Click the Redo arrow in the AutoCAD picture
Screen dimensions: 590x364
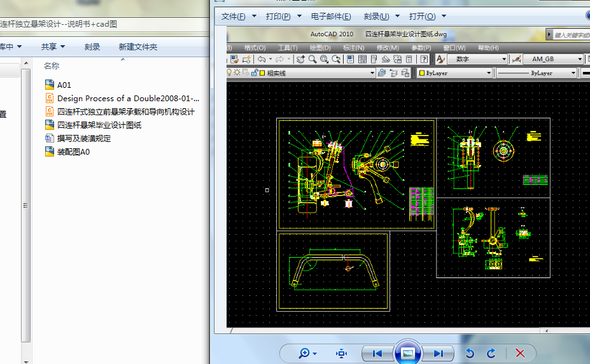click(x=279, y=59)
